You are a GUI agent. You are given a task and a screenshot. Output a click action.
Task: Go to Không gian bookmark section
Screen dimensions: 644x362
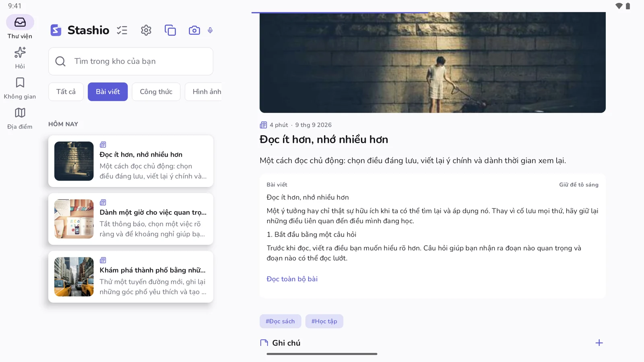(20, 88)
